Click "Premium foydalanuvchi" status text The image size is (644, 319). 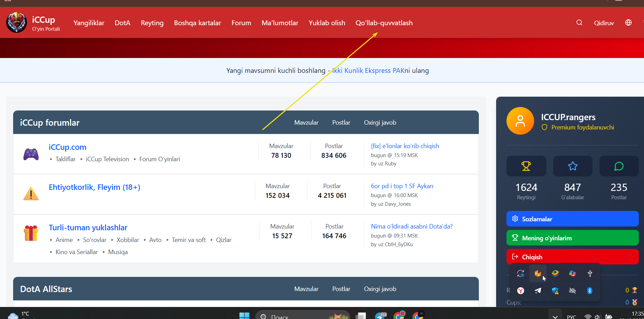click(583, 127)
